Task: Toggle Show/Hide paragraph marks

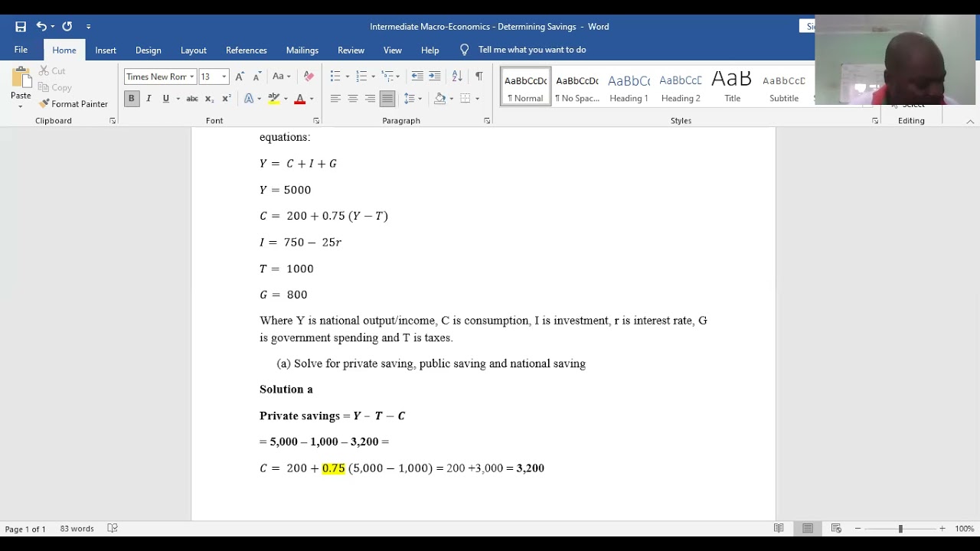Action: 479,77
